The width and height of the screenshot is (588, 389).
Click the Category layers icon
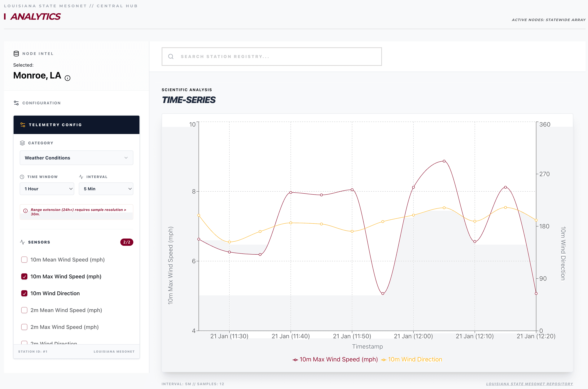pyautogui.click(x=23, y=143)
